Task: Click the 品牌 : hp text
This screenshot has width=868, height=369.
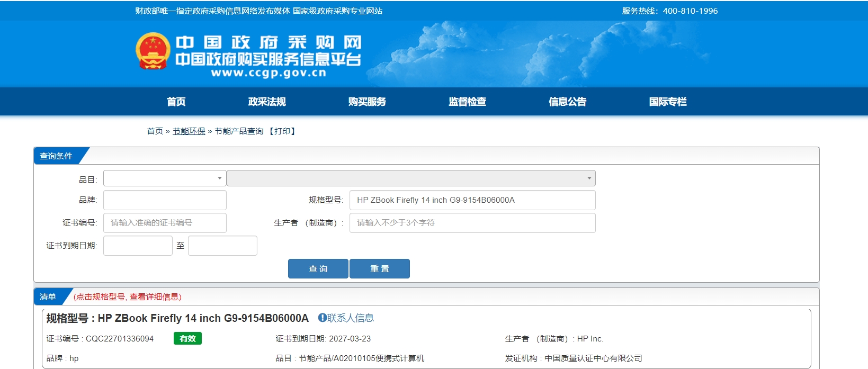Action: coord(62,358)
